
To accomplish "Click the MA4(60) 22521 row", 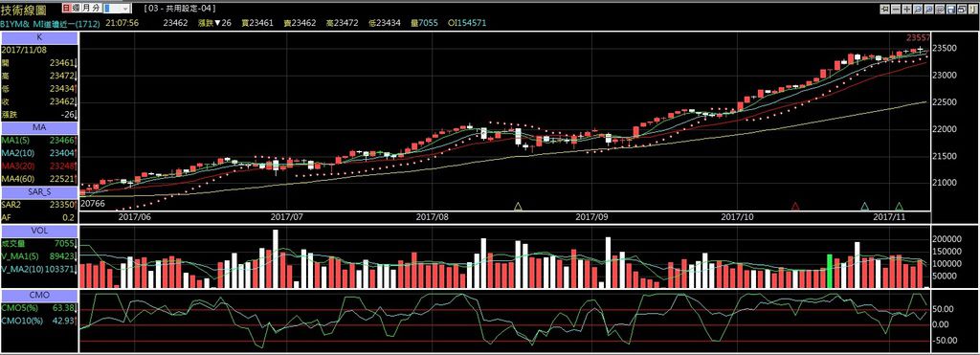I will point(38,179).
